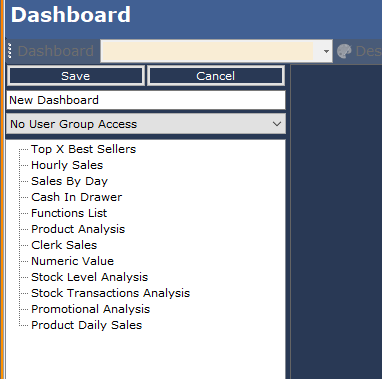382x379 pixels.
Task: Choose Promotional Analysis from the list
Action: (90, 309)
